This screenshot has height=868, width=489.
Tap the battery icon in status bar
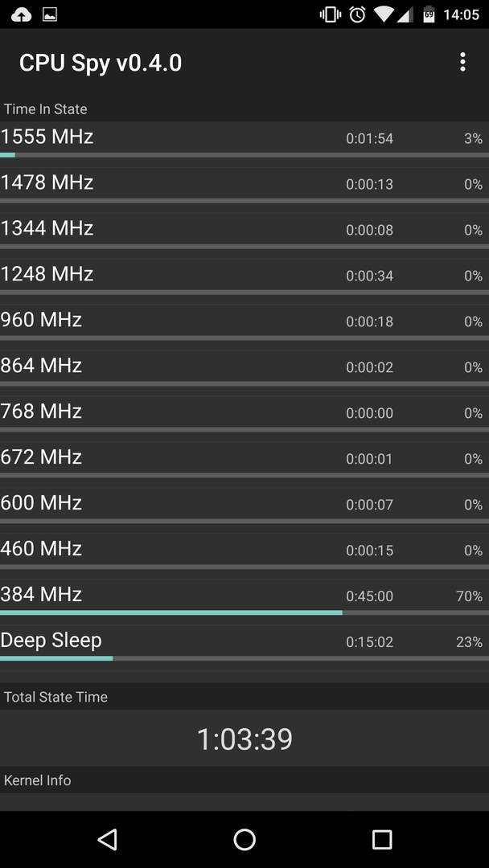(429, 14)
